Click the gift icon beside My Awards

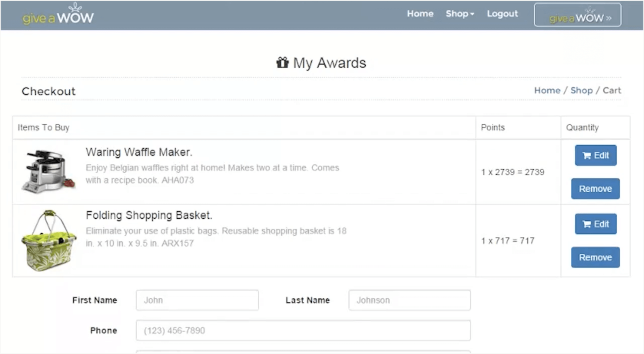coord(283,62)
